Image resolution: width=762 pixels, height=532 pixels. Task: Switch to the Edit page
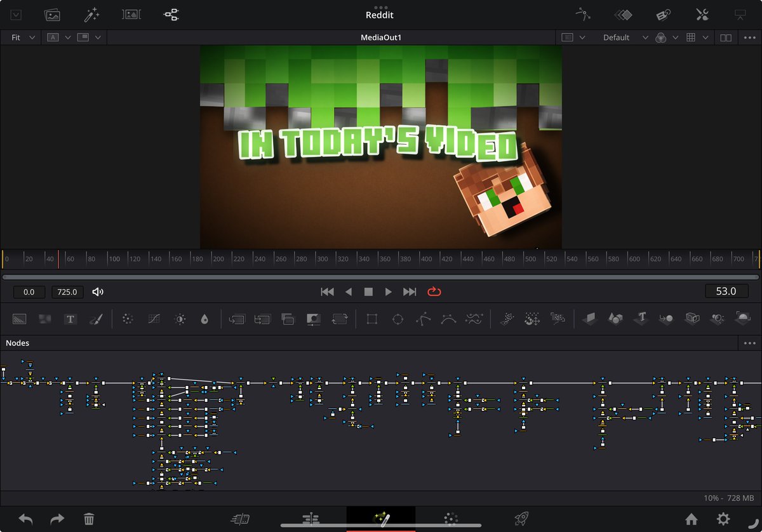click(x=311, y=519)
